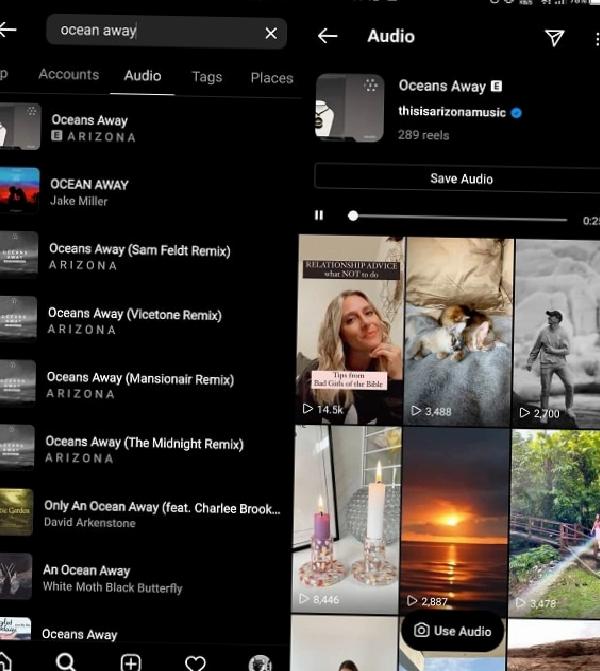Tap the White Moth Black Butterfly cover art
This screenshot has height=671, width=600.
coord(16,576)
